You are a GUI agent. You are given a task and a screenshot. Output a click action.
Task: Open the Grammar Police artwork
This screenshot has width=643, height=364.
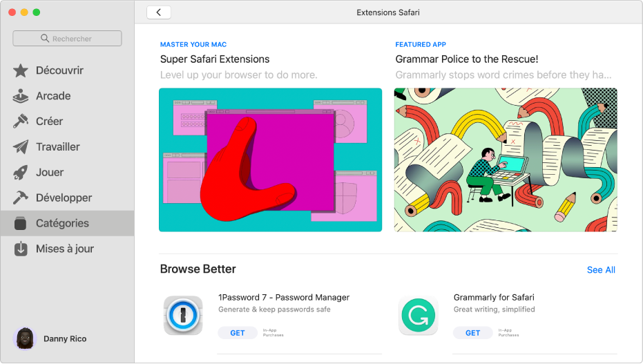506,160
